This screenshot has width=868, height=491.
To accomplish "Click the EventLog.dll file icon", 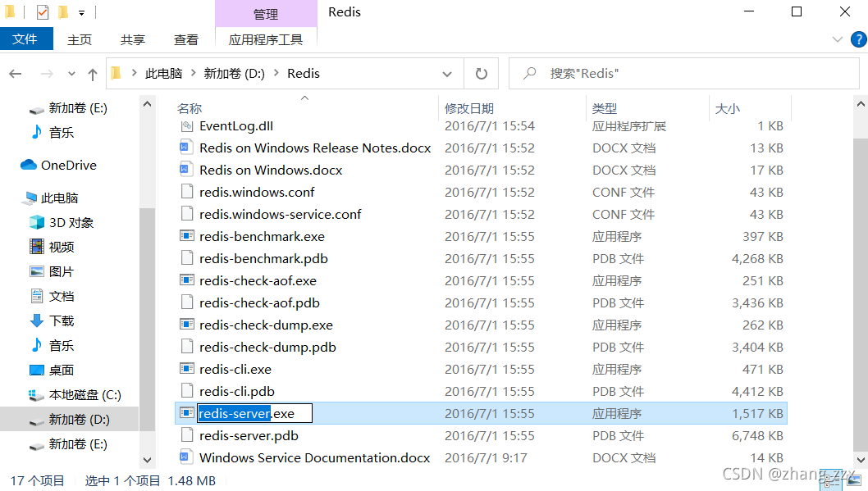I will click(186, 125).
